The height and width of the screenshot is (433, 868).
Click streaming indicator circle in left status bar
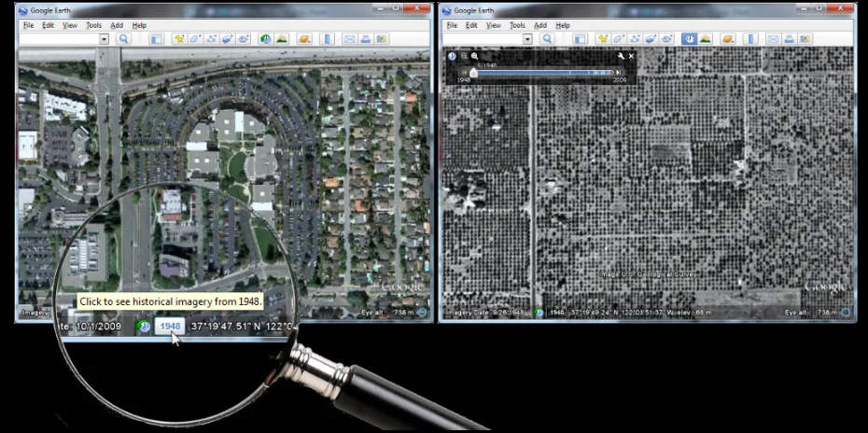[x=423, y=313]
